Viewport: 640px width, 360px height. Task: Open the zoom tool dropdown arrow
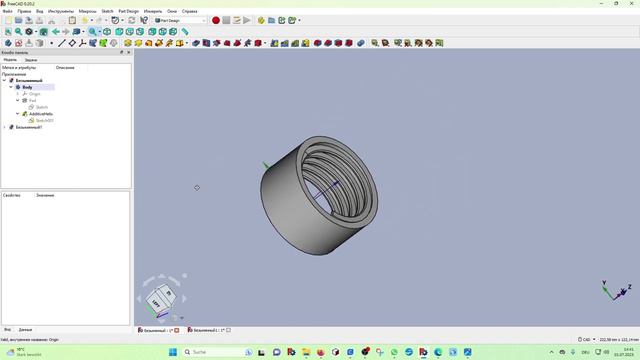[100, 32]
